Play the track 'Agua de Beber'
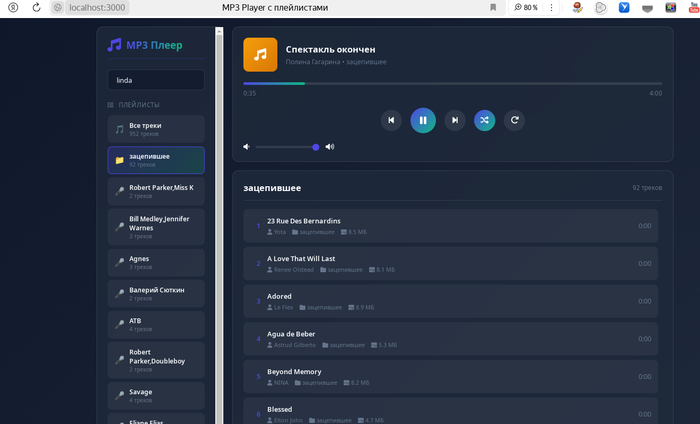700x424 pixels. 450,339
